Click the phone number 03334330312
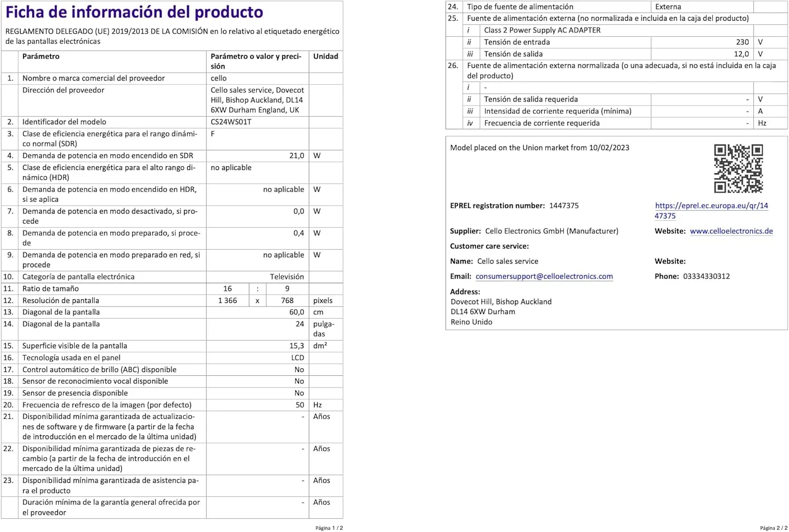This screenshot has height=532, width=789. tap(706, 277)
